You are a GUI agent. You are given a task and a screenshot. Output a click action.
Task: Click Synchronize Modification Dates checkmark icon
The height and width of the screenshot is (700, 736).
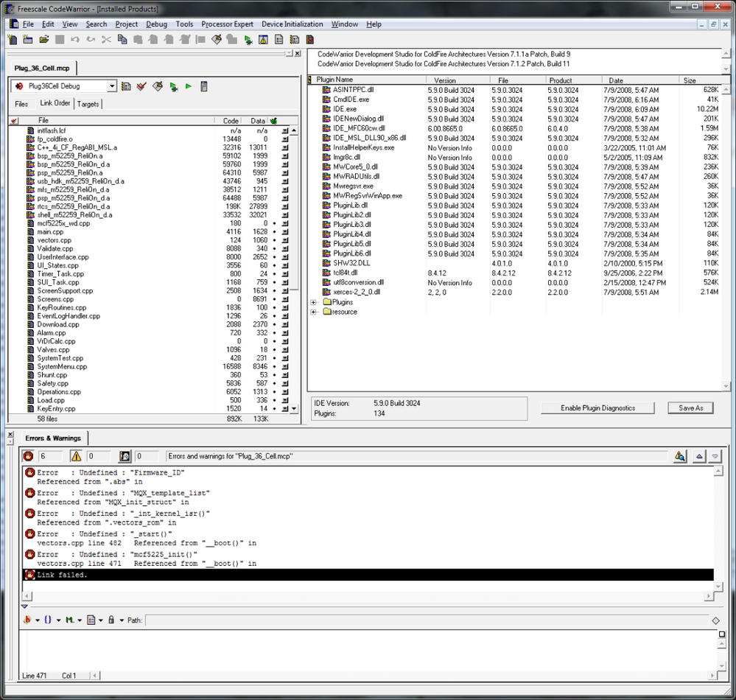coord(141,86)
